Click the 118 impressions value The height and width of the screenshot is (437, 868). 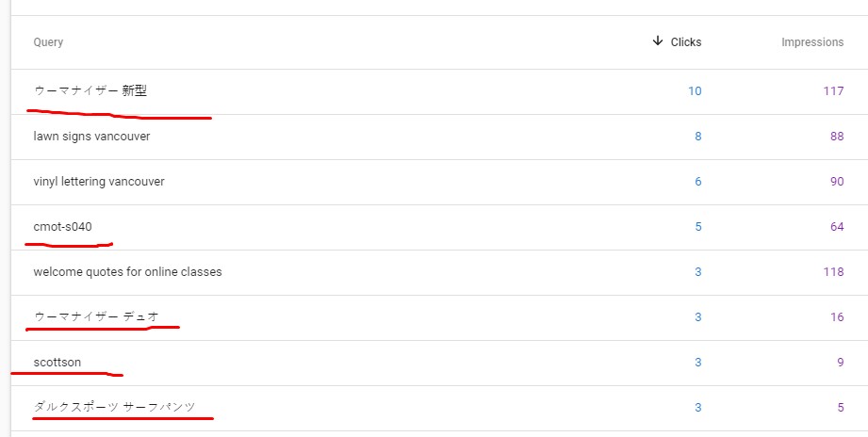tap(833, 272)
